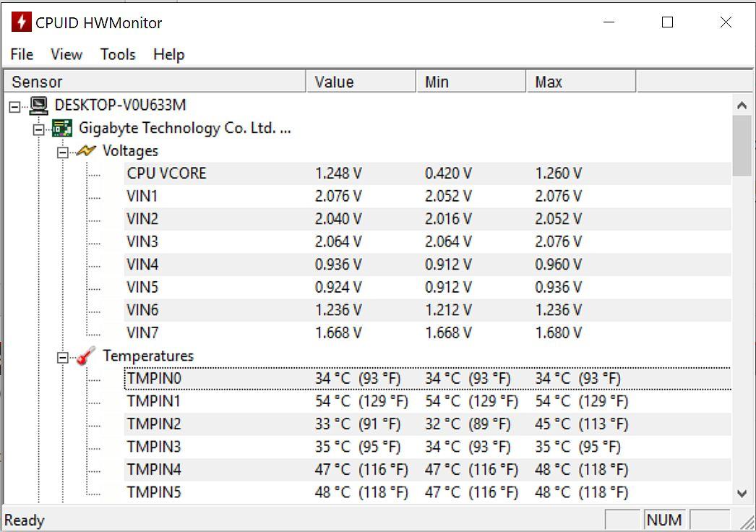
Task: Click VIN2 value 2.040 V
Action: click(338, 219)
